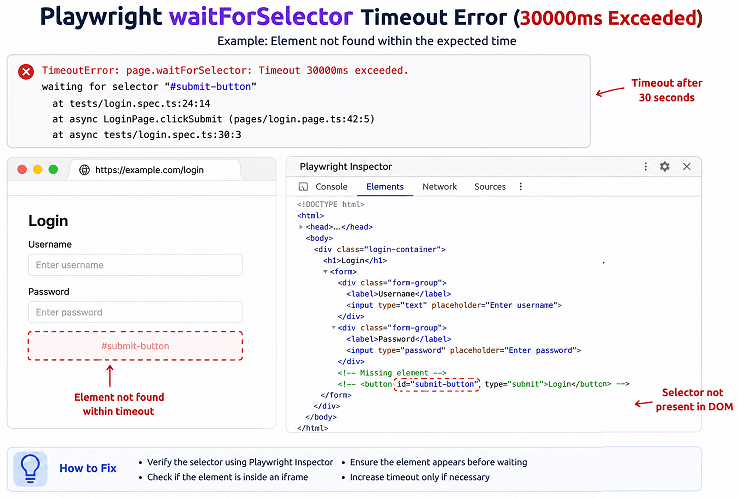Select the https://example.com/login browser tab

click(156, 170)
